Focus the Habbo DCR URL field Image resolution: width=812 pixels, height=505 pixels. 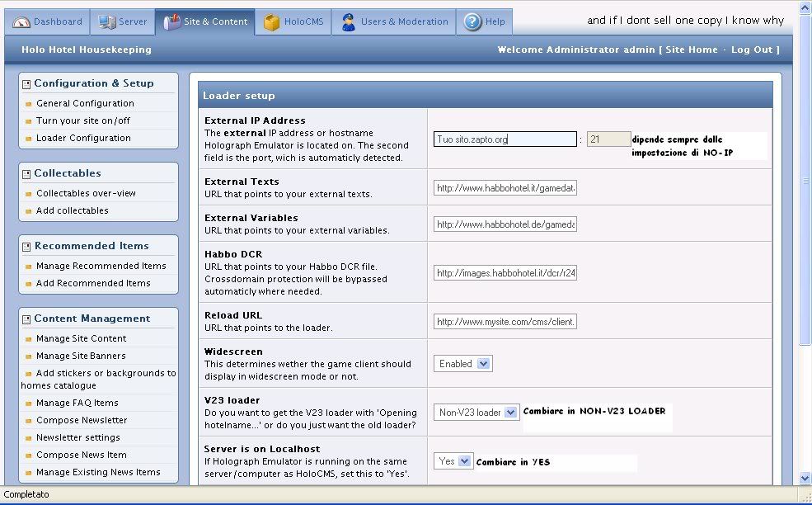point(505,273)
